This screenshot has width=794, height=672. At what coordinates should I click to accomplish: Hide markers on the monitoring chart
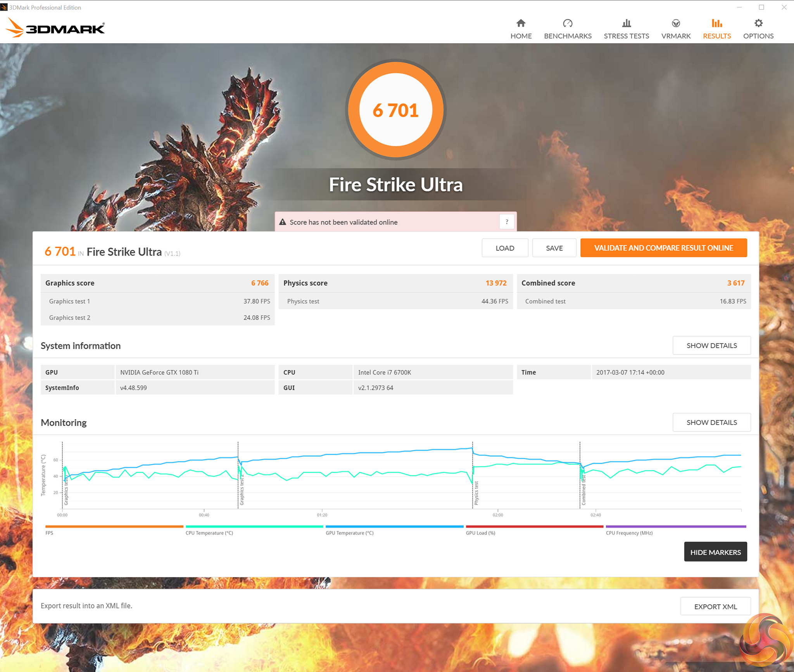click(x=715, y=552)
